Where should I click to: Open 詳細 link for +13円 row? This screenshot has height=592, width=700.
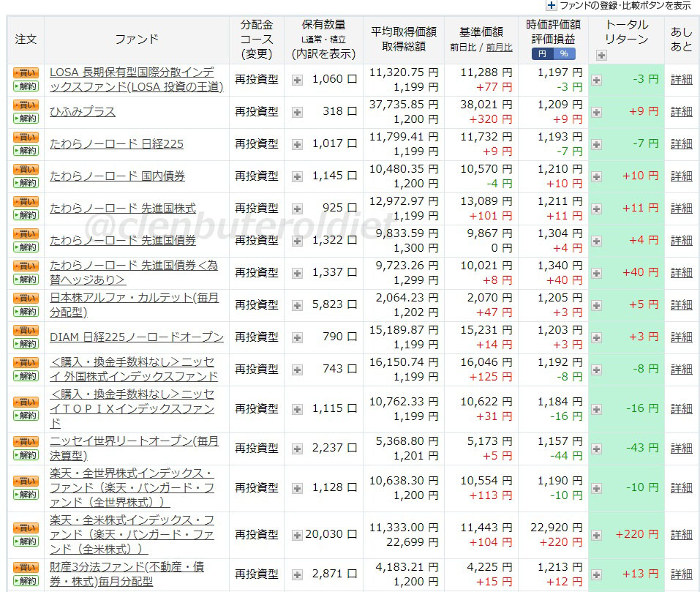tap(681, 574)
